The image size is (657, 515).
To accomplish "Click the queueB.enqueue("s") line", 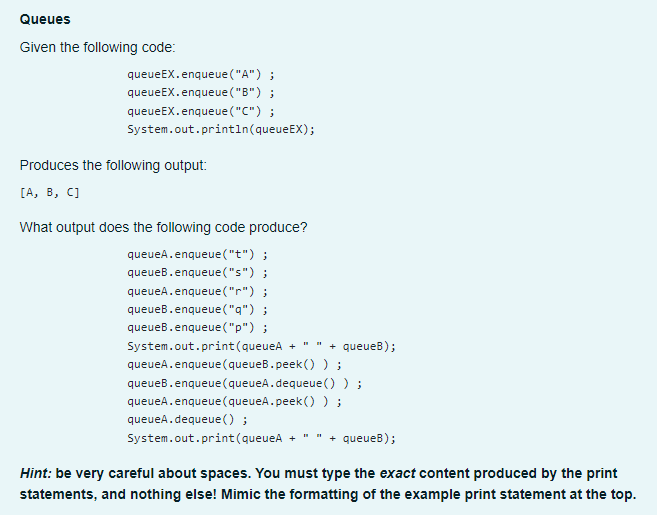I will click(197, 272).
